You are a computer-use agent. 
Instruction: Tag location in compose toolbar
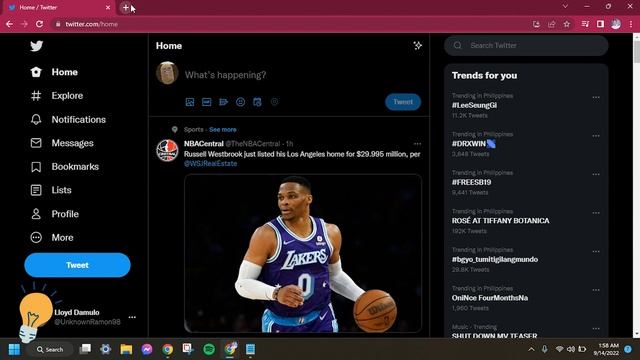[274, 102]
